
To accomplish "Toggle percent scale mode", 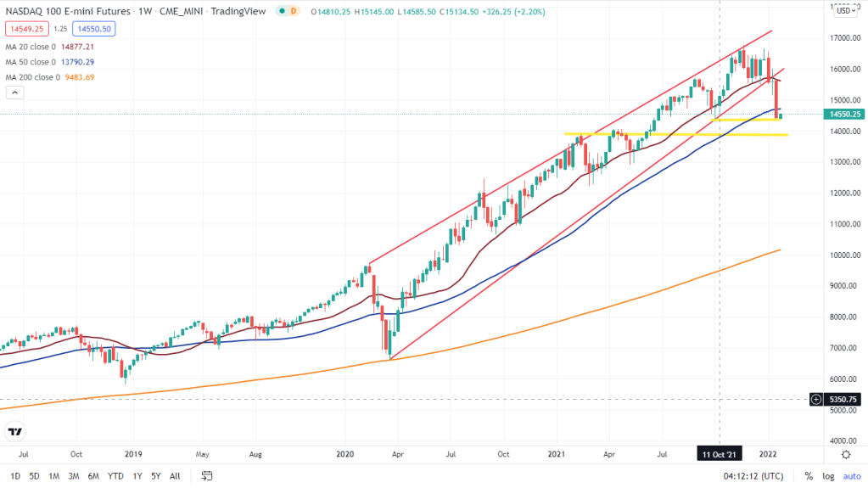I will pyautogui.click(x=809, y=476).
